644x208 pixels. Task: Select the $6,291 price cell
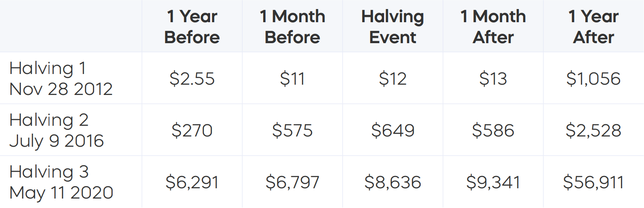192,183
